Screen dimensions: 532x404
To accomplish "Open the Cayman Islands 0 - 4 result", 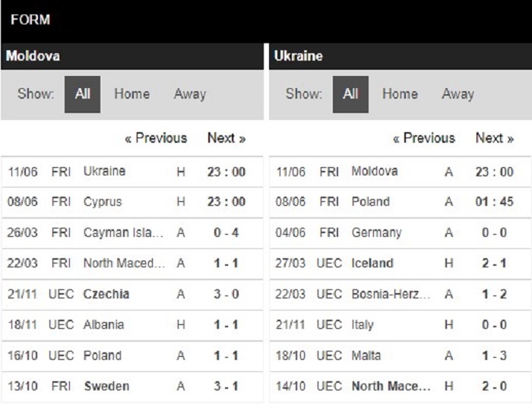I will [x=226, y=233].
